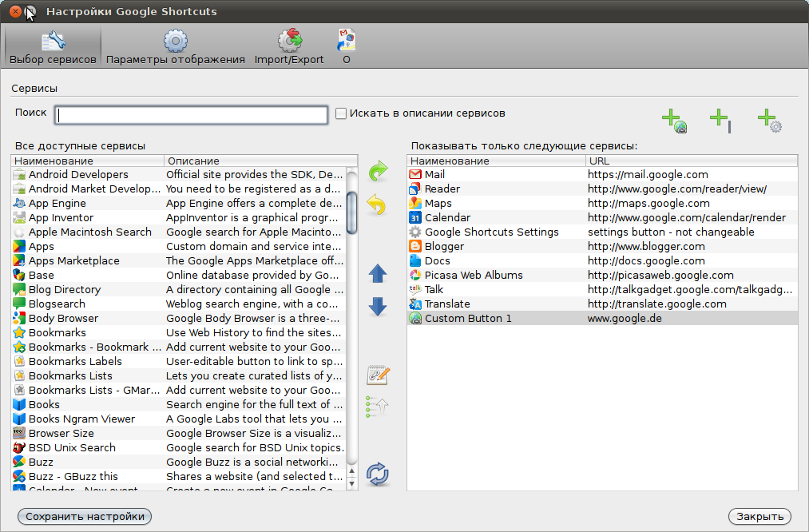Add separator with plus-bar icon

(x=721, y=121)
